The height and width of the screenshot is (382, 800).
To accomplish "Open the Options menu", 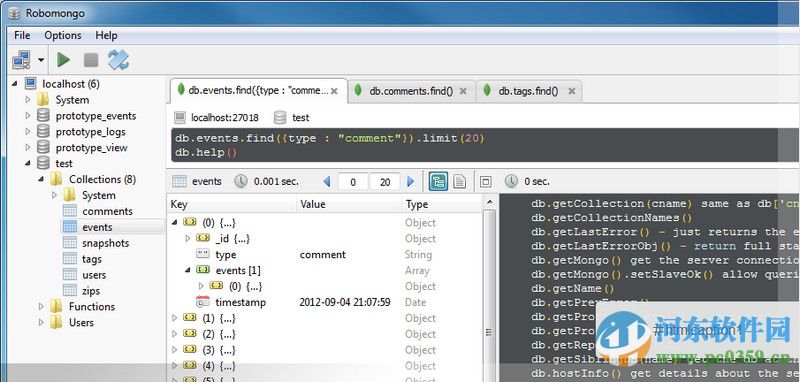I will pyautogui.click(x=63, y=35).
